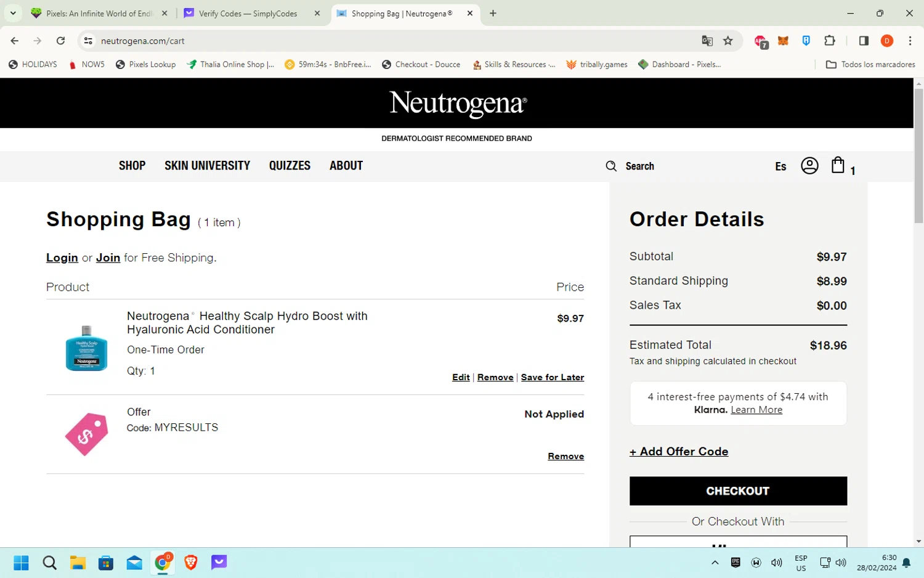
Task: Open the Bitwarden shield extension
Action: pyautogui.click(x=806, y=41)
